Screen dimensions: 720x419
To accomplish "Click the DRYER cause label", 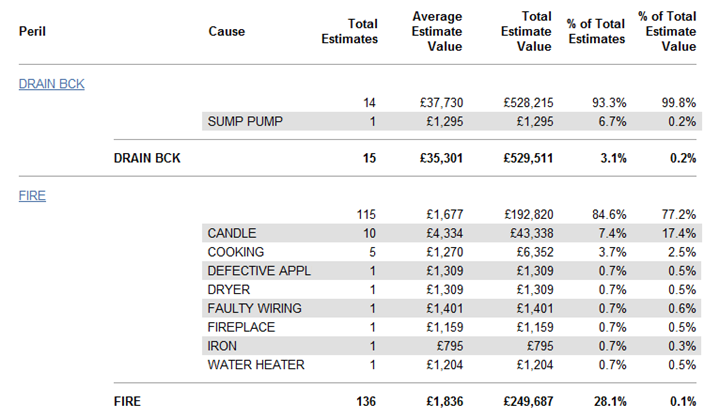I will [228, 290].
